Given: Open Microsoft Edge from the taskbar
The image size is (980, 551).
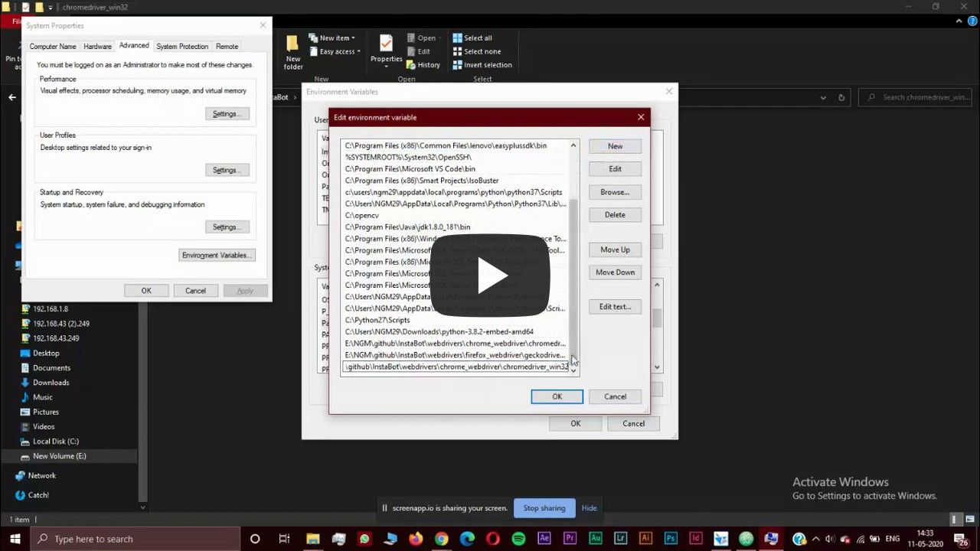Looking at the screenshot, I should pos(467,539).
